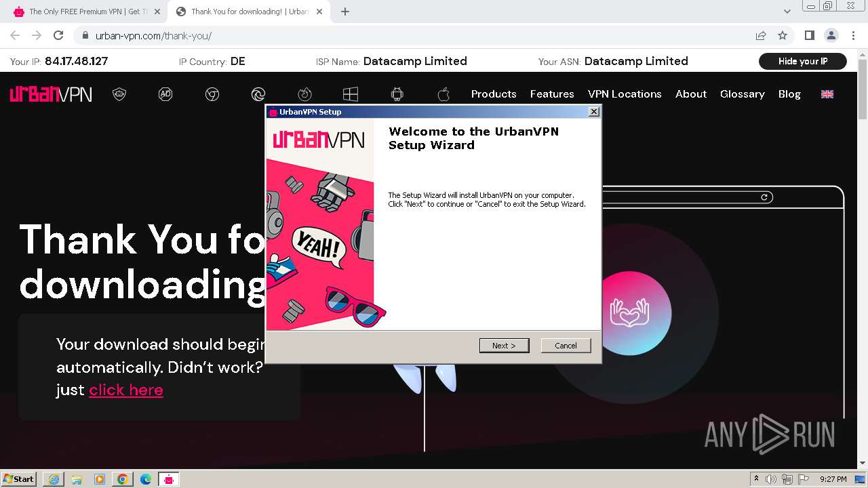
Task: View site info via lock icon
Action: click(x=85, y=35)
